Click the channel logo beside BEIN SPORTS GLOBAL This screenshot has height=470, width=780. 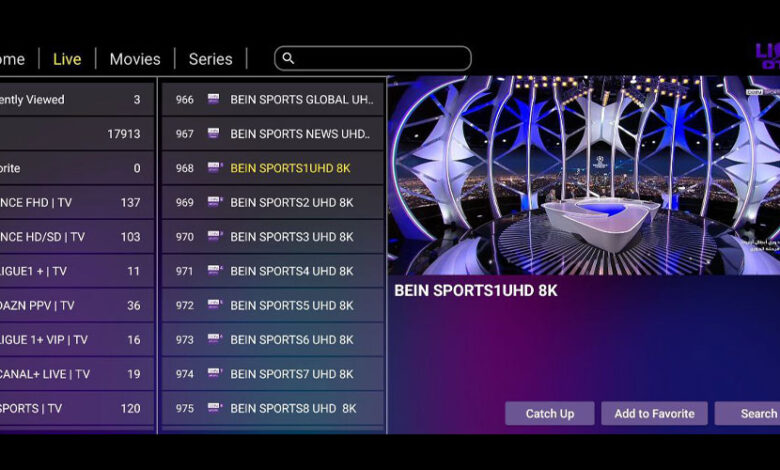pos(214,99)
